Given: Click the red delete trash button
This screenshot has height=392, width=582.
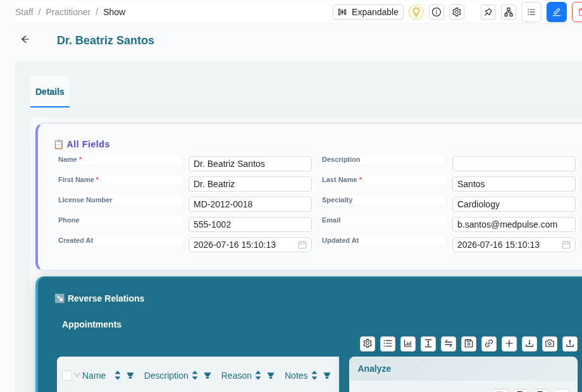Looking at the screenshot, I should [577, 12].
